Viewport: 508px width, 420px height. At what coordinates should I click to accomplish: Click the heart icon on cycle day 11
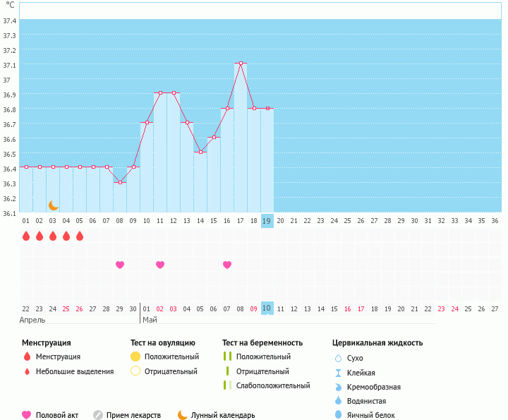[x=160, y=265]
